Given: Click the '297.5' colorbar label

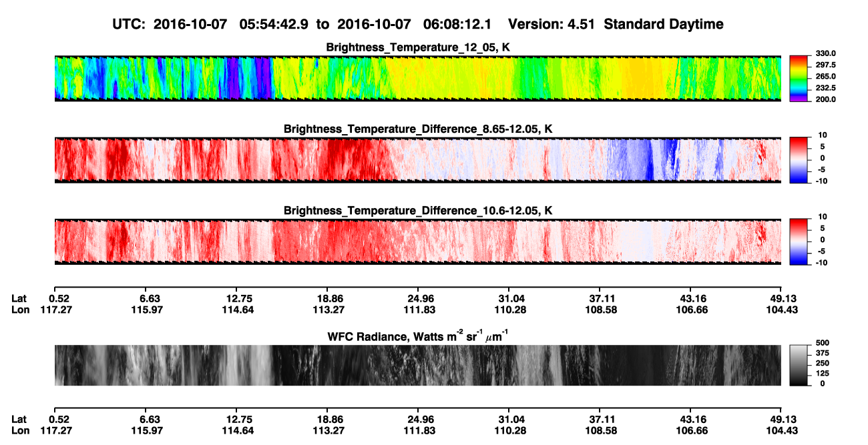Looking at the screenshot, I should click(826, 65).
